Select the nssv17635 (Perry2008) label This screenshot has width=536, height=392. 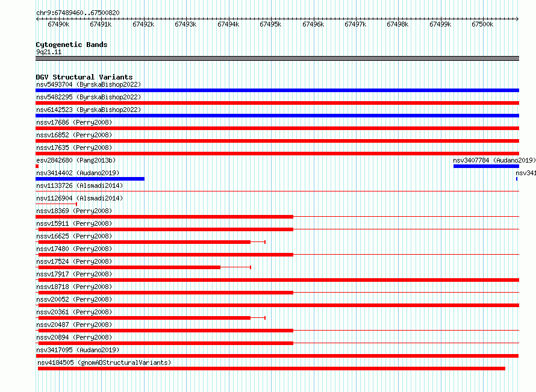coord(74,148)
